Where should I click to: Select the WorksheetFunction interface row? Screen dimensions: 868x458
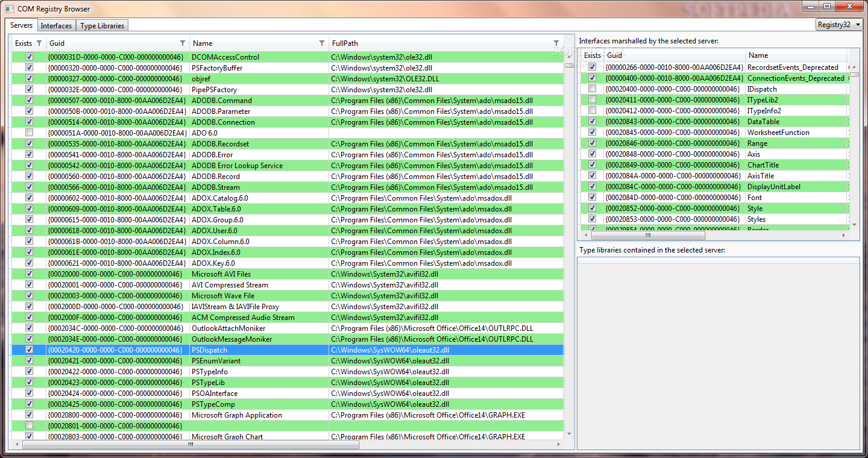click(x=714, y=132)
